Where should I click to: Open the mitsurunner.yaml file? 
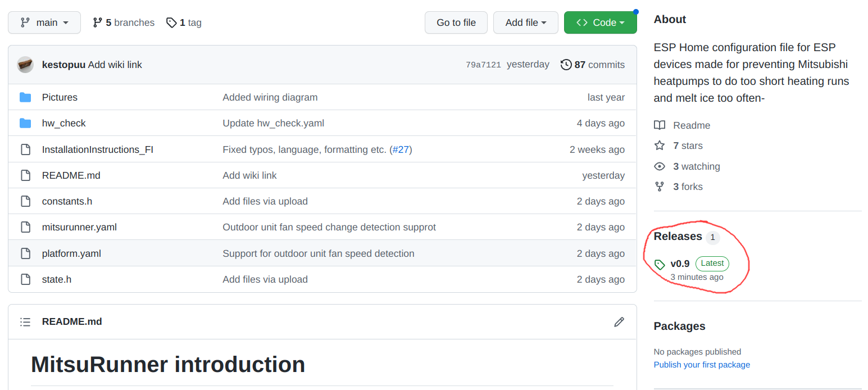[79, 227]
